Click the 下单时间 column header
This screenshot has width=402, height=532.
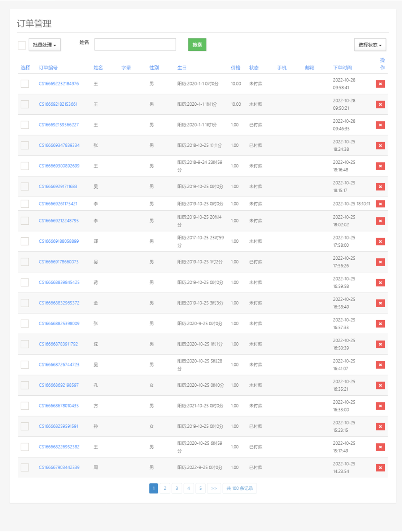(342, 68)
